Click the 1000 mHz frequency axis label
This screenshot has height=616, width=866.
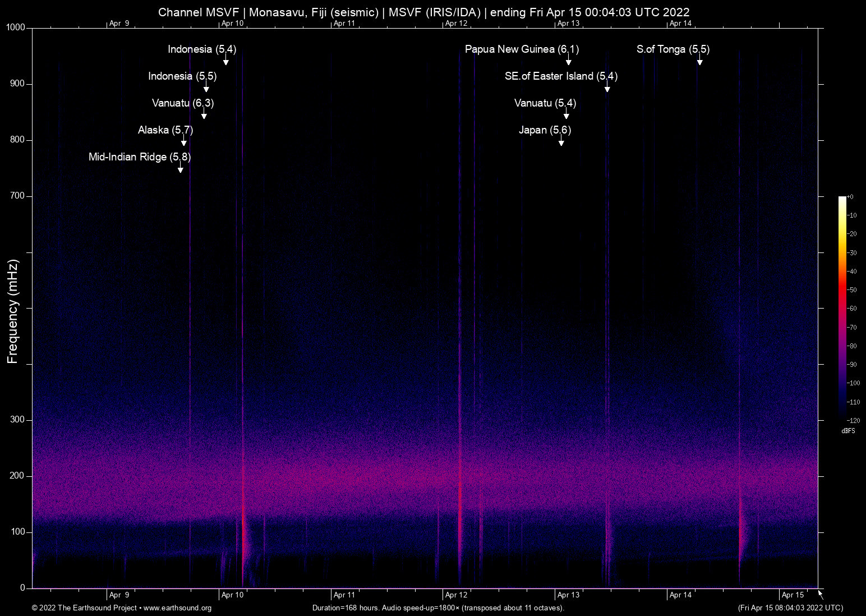[16, 27]
